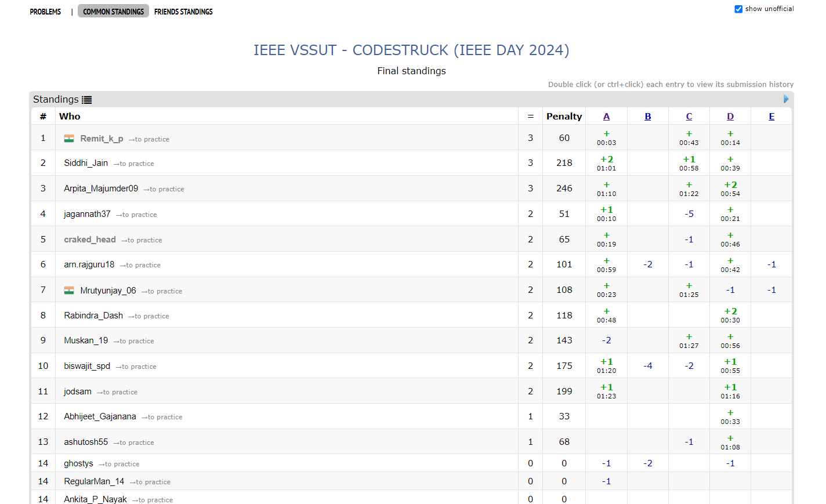Open the contest title link IEEE VSSUT - CODESTRUCK

(x=411, y=50)
